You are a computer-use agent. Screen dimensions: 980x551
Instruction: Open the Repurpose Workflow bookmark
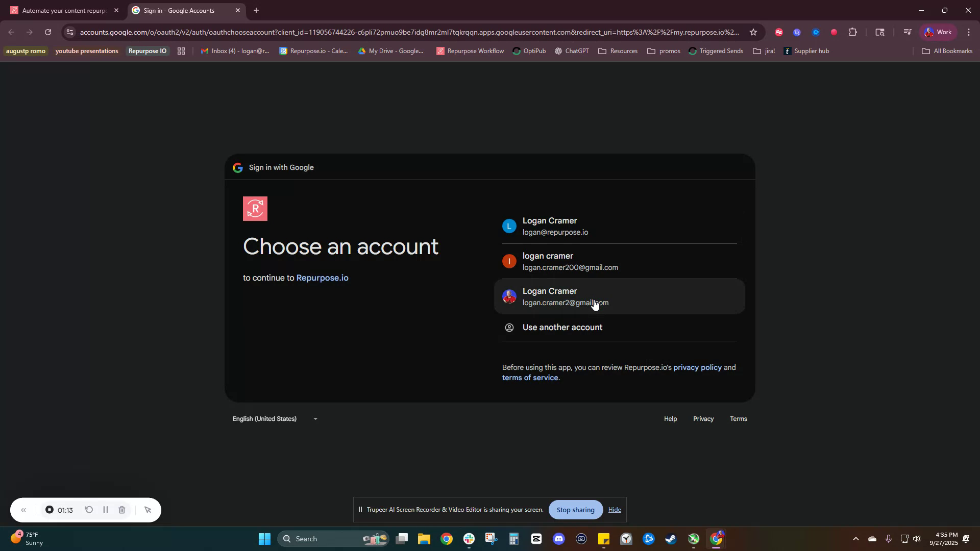tap(470, 51)
